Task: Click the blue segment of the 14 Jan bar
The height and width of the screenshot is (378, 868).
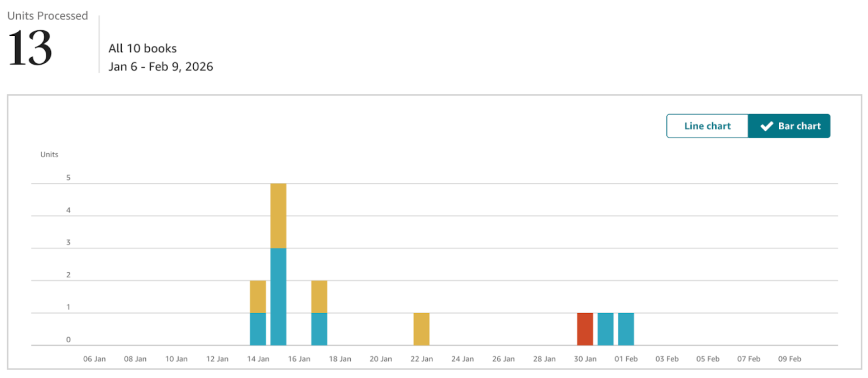Action: [258, 329]
